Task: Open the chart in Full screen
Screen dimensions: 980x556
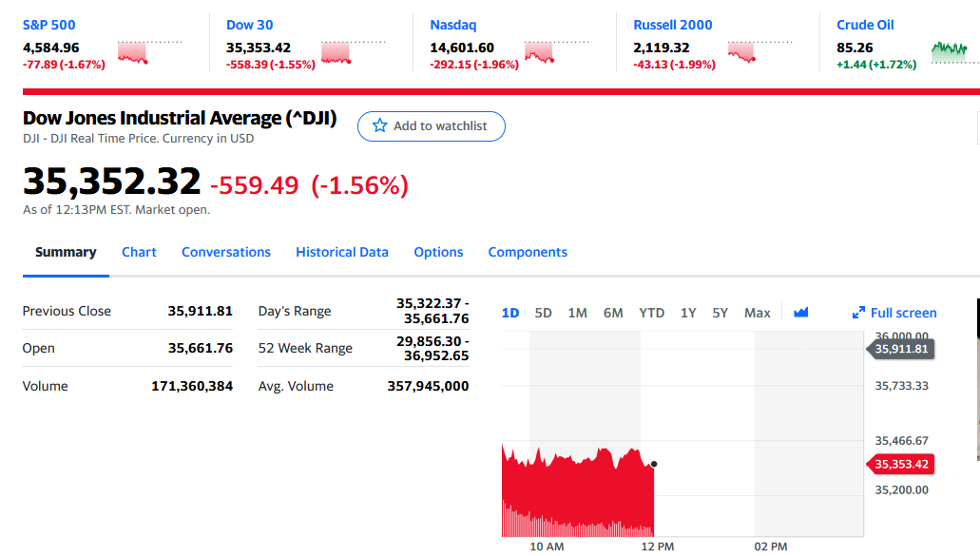Action: tap(894, 313)
